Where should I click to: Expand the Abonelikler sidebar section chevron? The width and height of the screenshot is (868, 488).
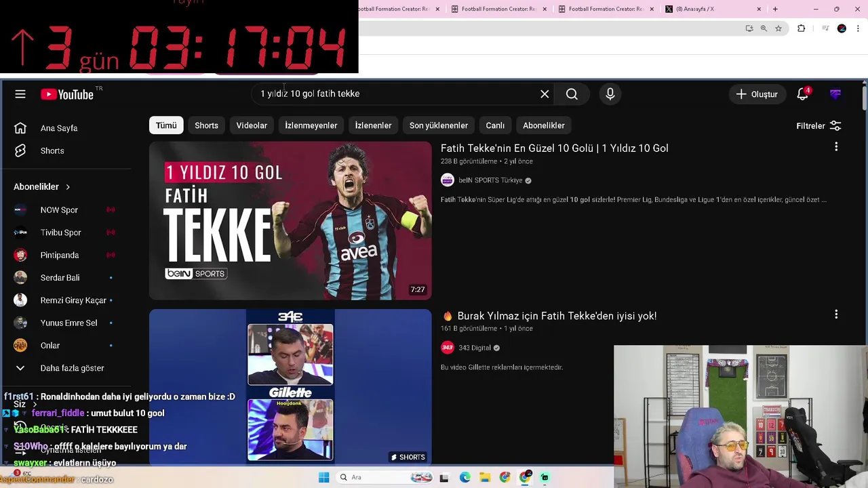[x=68, y=186]
